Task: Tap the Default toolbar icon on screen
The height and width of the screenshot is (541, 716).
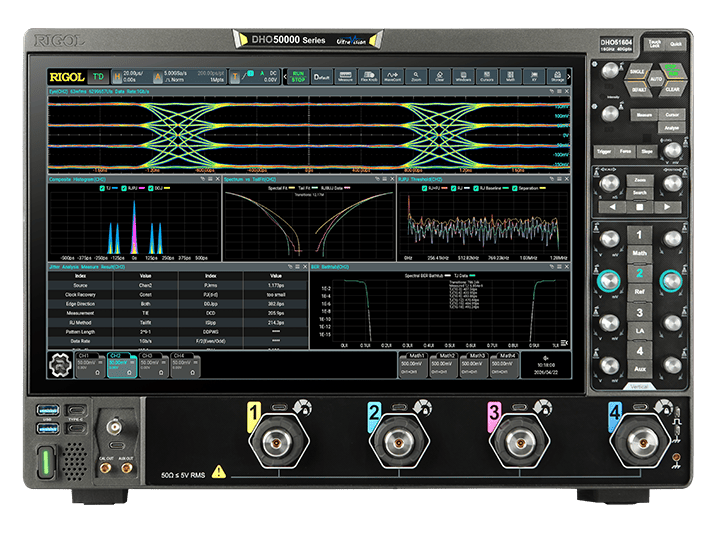Action: coord(321,76)
